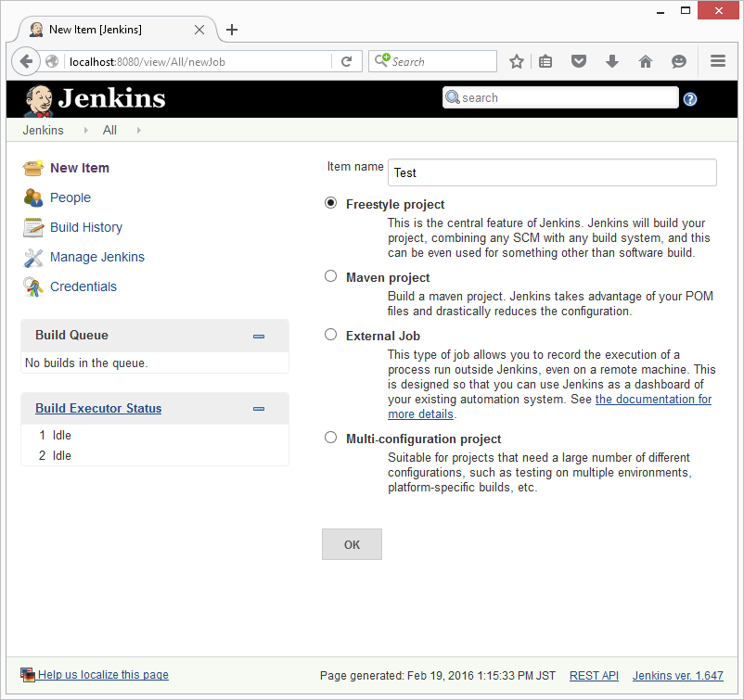The height and width of the screenshot is (700, 744).
Task: Expand the All breadcrumb arrow menu
Action: 138,131
